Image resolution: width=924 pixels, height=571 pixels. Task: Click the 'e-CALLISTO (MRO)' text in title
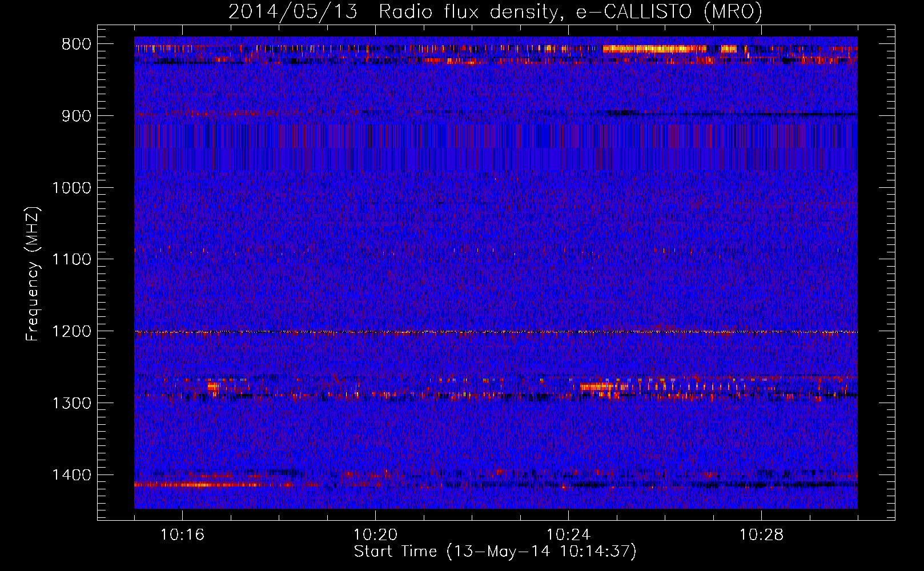669,11
